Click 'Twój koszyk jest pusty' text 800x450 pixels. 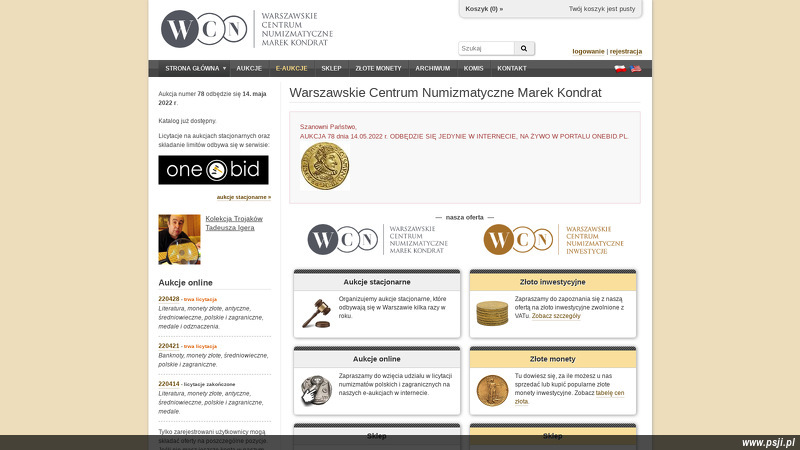tap(602, 9)
